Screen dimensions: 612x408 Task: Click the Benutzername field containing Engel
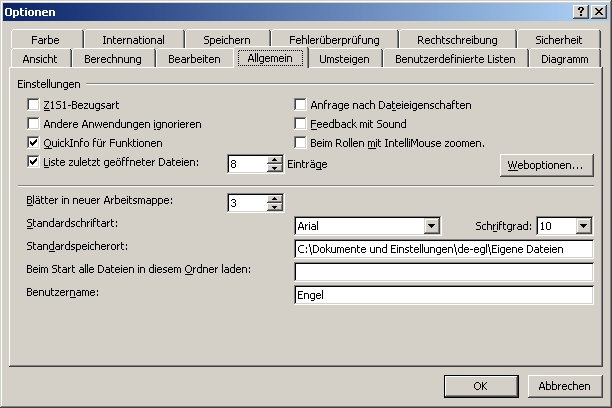[x=444, y=295]
